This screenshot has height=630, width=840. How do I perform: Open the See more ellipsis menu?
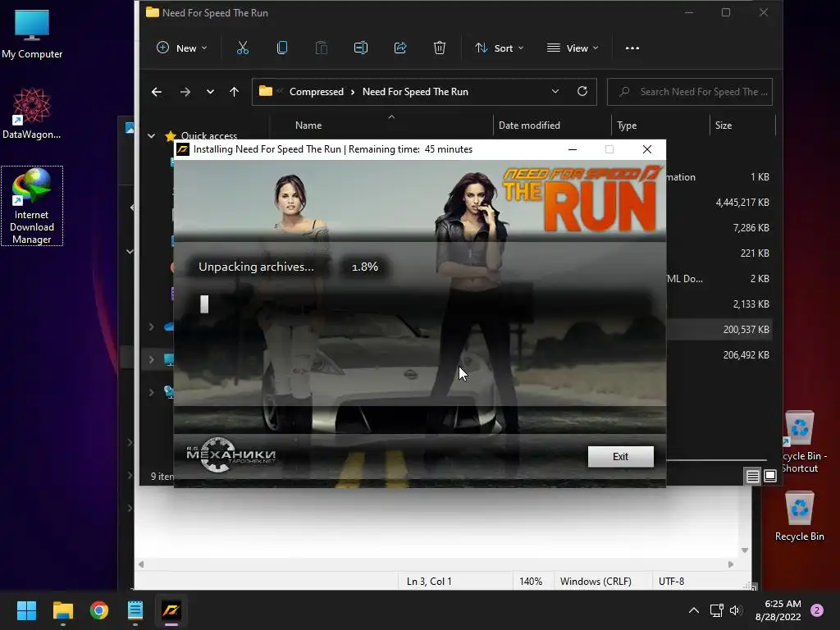point(632,48)
